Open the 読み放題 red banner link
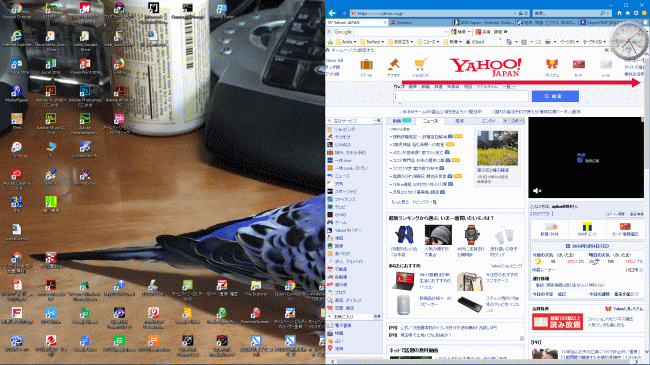Screen dimensions: 650x365 (557, 322)
